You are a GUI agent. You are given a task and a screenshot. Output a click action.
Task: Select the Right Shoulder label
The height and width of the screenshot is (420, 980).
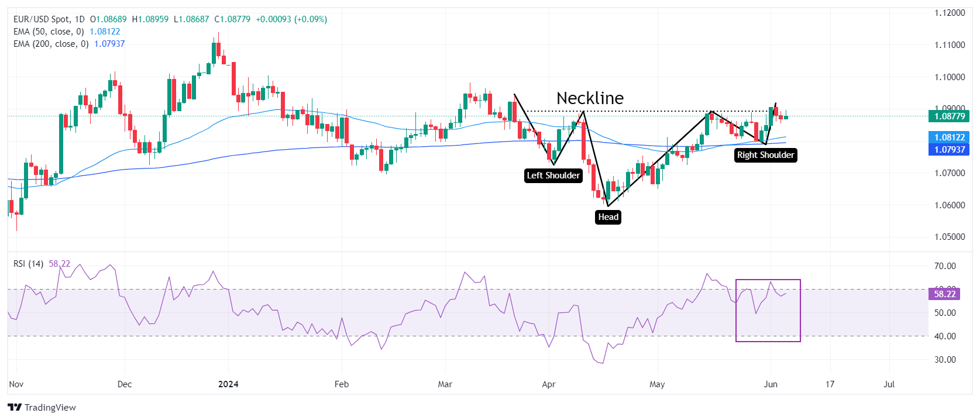tap(765, 155)
